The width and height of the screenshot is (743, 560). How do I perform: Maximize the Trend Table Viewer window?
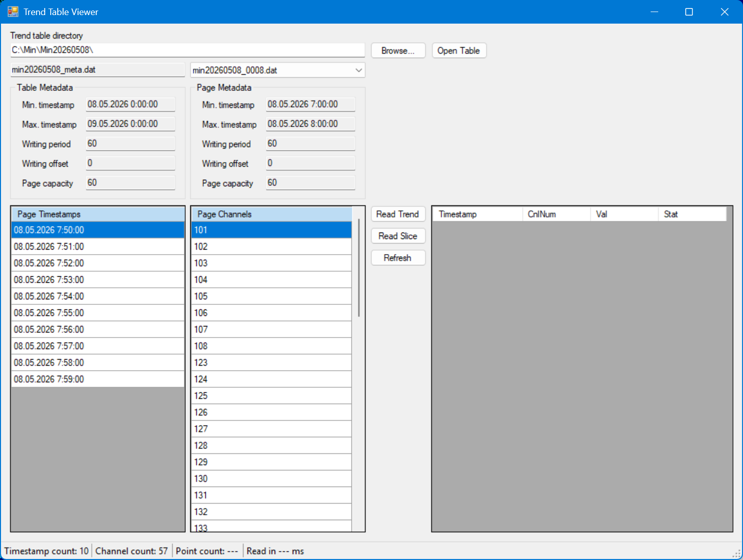[x=689, y=12]
